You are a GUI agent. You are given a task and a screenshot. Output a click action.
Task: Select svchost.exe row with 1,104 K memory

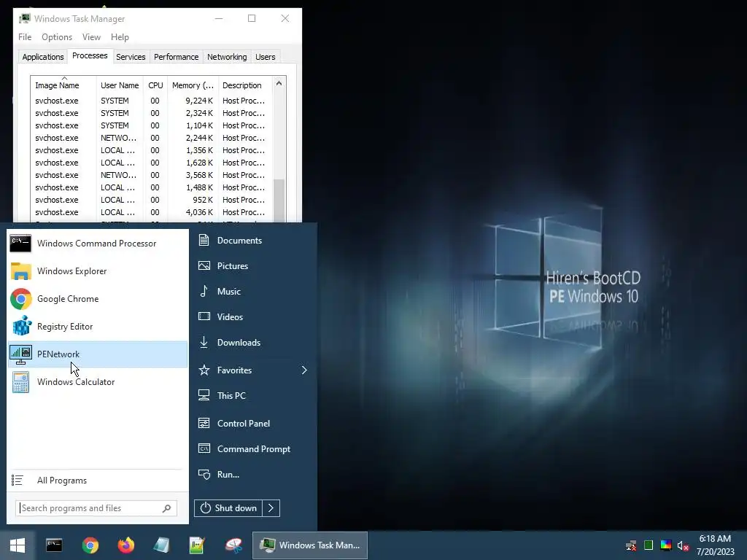(x=152, y=125)
